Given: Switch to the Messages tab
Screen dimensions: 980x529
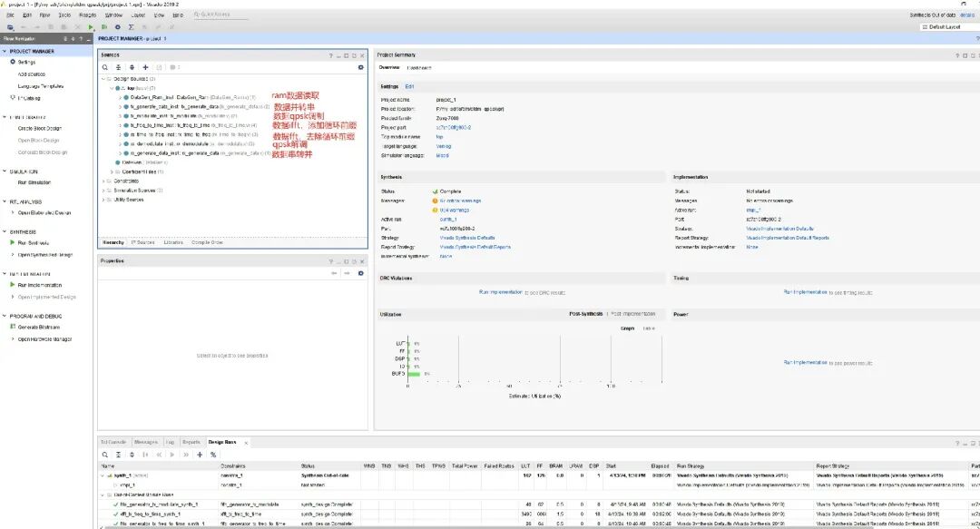Looking at the screenshot, I should coord(145,442).
